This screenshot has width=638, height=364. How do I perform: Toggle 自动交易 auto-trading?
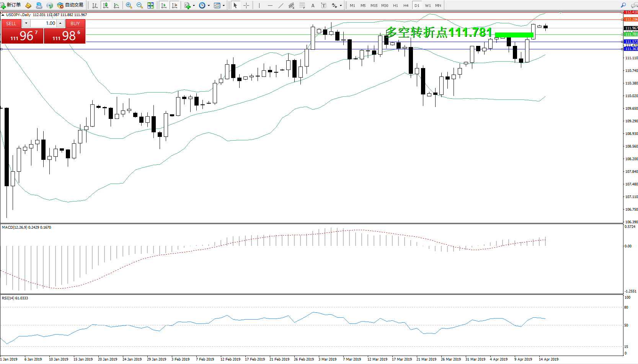(x=70, y=5)
